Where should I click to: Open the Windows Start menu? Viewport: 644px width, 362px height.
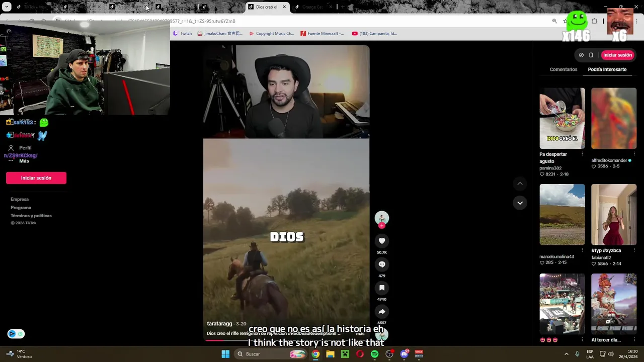click(225, 354)
